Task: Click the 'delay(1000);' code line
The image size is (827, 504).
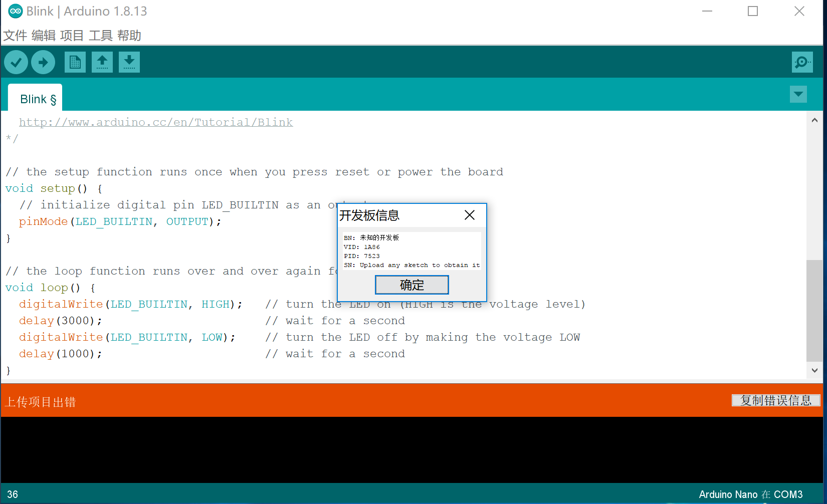Action: point(61,354)
